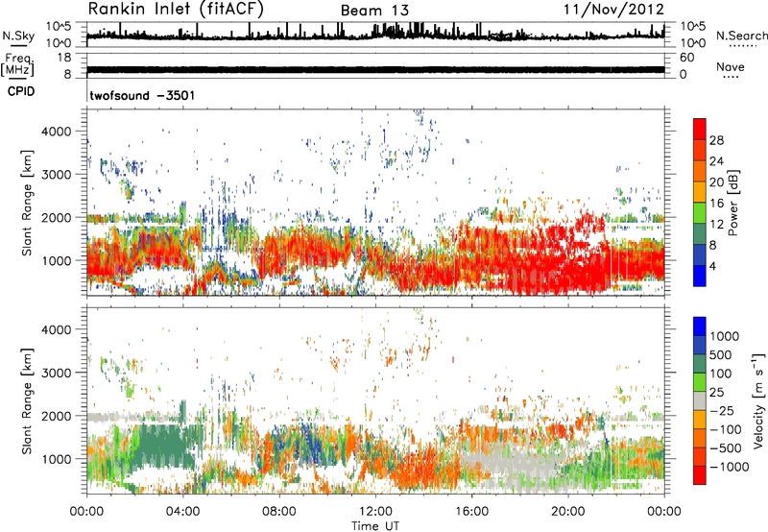Click the power colorbar value '28'
This screenshot has height=532, width=768.
coord(716,140)
